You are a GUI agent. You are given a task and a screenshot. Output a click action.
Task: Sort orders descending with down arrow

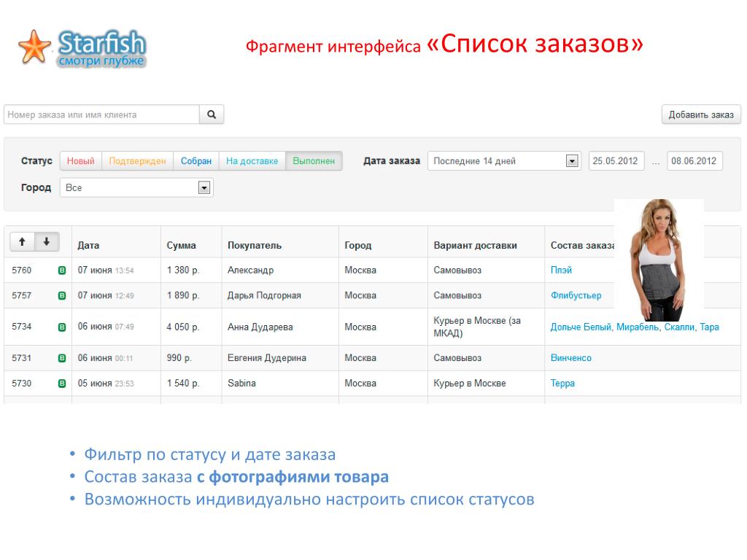(x=46, y=241)
